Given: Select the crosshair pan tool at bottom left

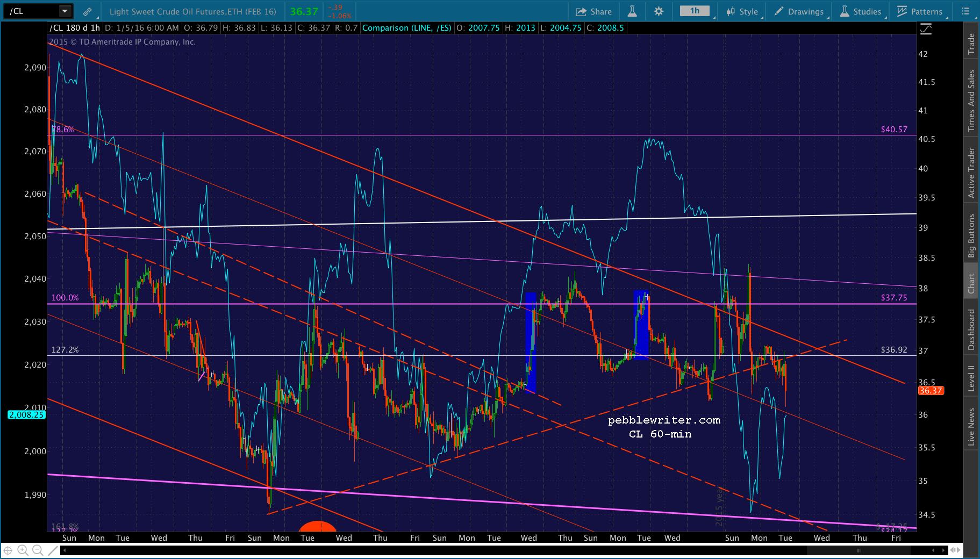Looking at the screenshot, I should point(8,550).
